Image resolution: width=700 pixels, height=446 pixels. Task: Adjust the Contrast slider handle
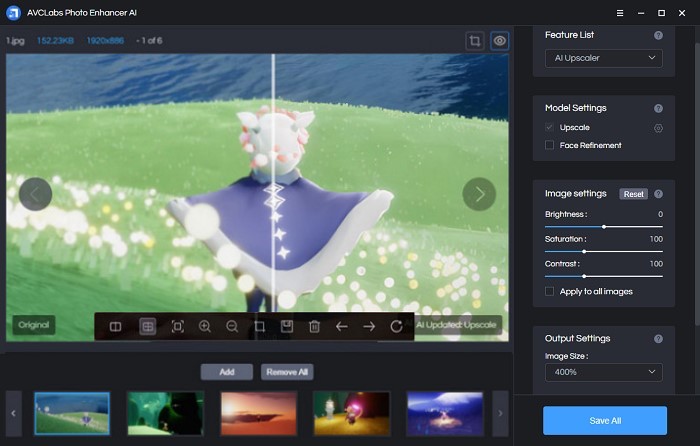(x=584, y=276)
